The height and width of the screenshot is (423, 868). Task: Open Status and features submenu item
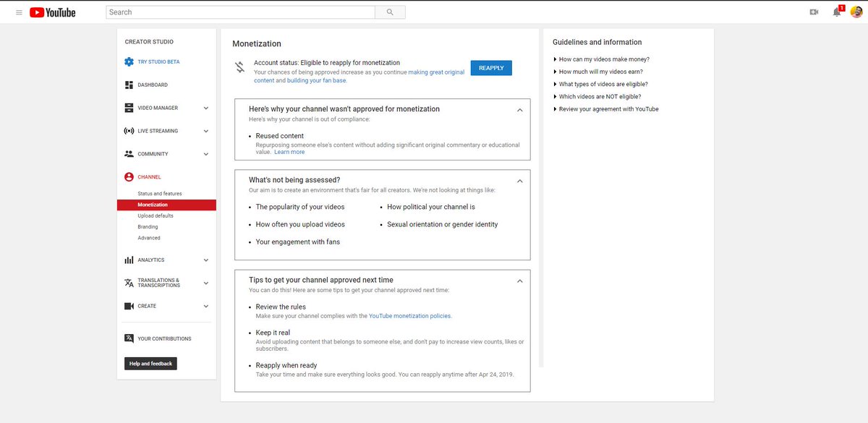tap(160, 194)
